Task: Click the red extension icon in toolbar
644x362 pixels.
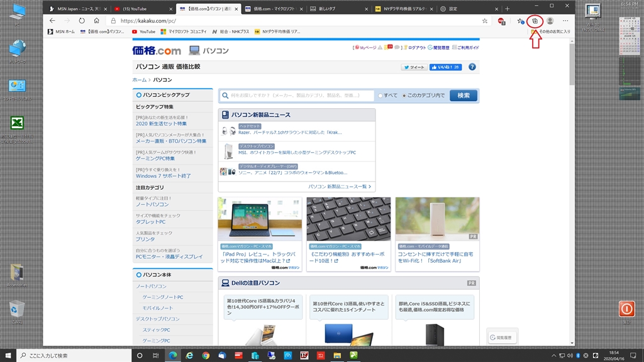Action: 501,21
